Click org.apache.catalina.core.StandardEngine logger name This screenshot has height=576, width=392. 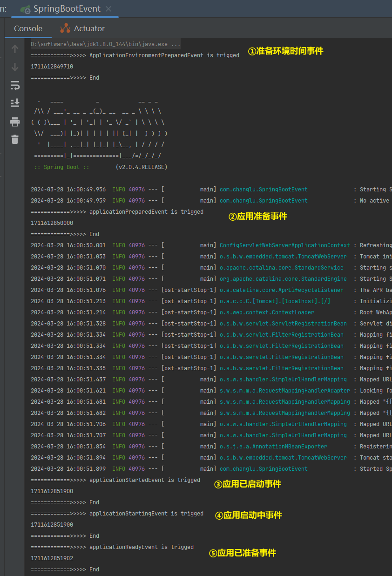[283, 279]
